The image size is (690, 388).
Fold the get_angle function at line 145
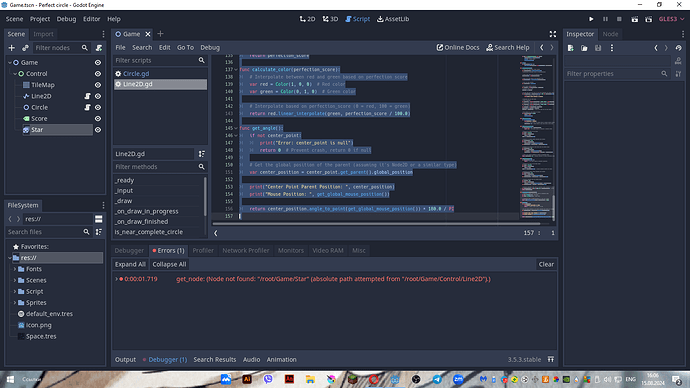click(x=236, y=128)
